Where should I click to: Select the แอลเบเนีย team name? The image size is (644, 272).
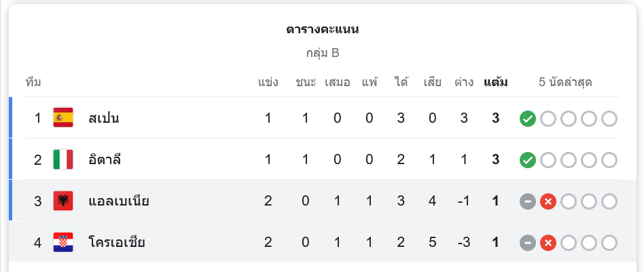pos(119,201)
